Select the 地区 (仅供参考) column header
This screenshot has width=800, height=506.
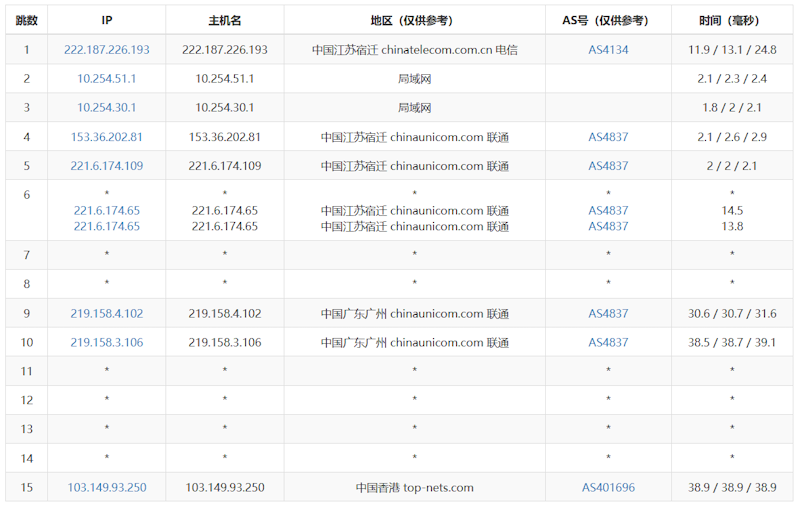tap(414, 20)
